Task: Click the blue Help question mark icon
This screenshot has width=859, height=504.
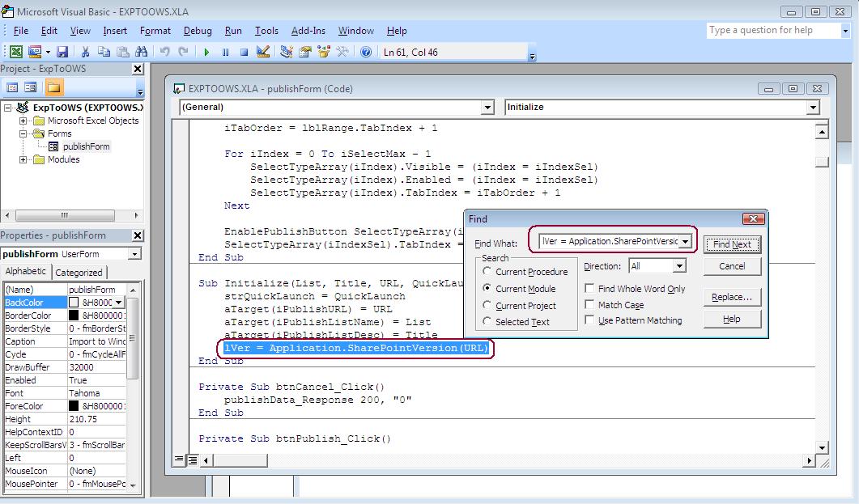Action: pos(366,52)
